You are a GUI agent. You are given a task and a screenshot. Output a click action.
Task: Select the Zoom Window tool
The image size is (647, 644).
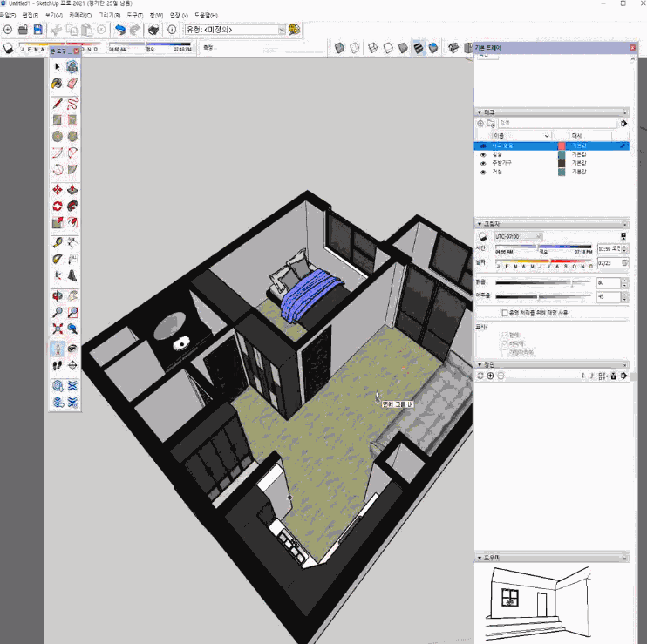[72, 313]
